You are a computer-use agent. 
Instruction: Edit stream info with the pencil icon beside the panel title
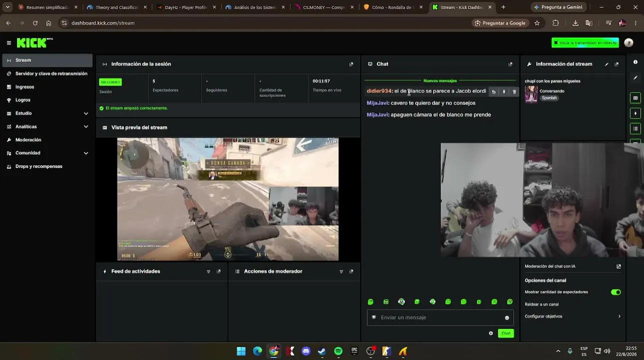[x=606, y=64]
